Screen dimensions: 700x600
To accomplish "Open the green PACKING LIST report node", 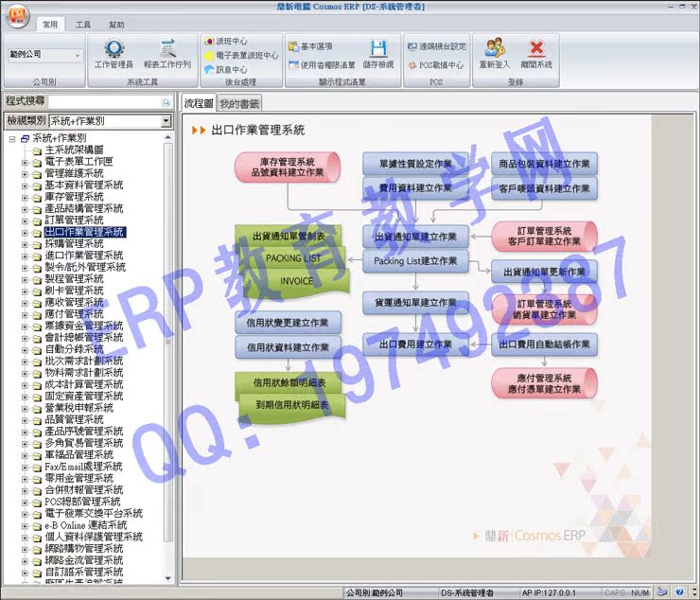I will (293, 258).
